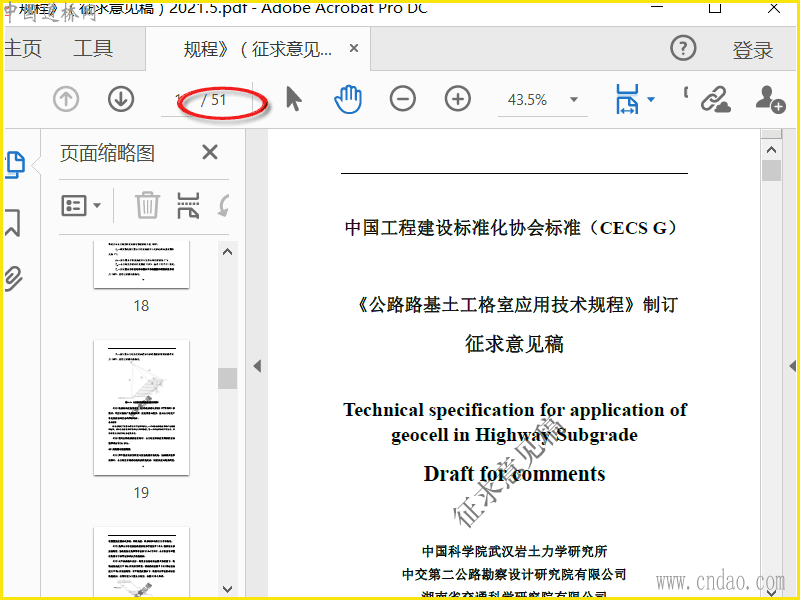
Task: Switch to the 主页 home tab
Action: (23, 49)
